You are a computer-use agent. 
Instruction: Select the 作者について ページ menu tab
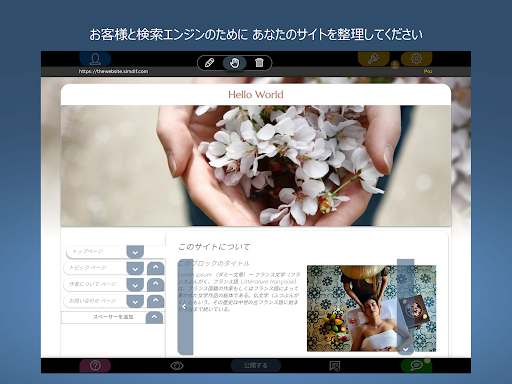(x=95, y=284)
